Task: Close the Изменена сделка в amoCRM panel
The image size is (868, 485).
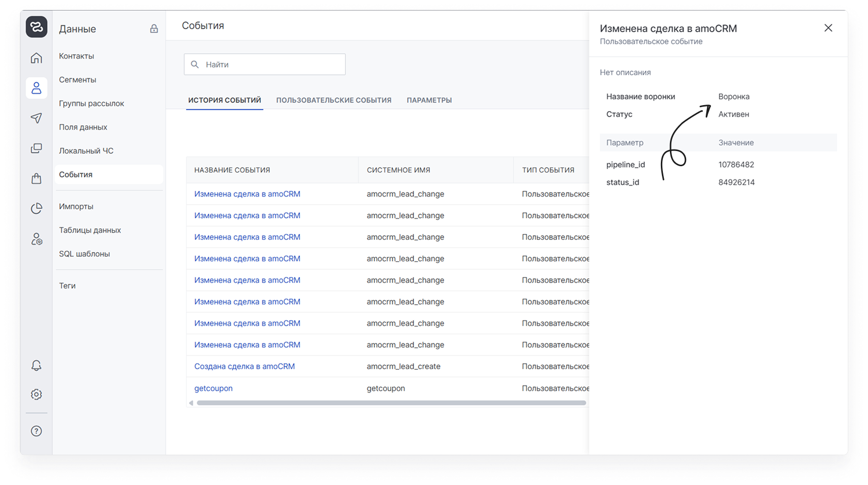Action: [x=828, y=28]
